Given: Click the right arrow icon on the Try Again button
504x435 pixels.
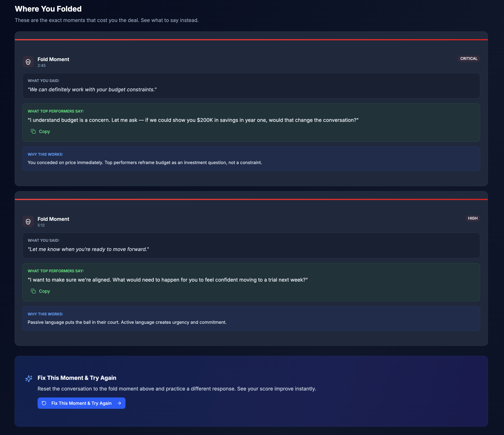Looking at the screenshot, I should pos(119,403).
